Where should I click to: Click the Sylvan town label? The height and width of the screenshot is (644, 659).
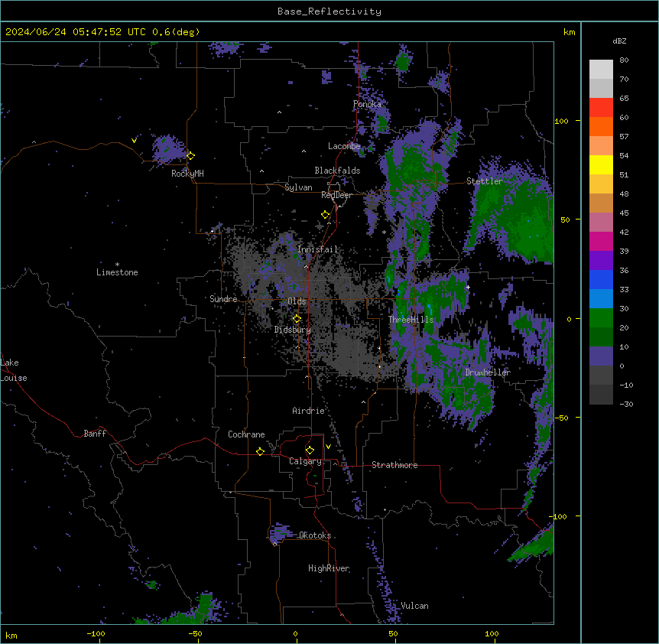(x=298, y=187)
